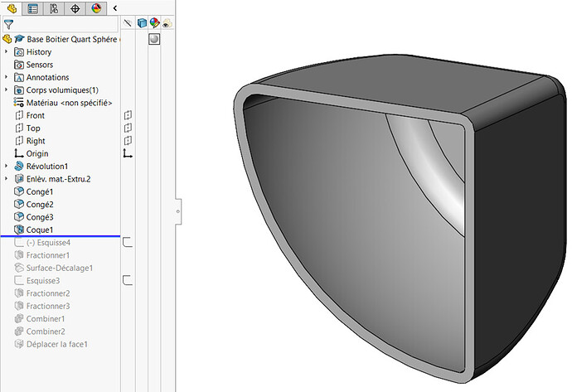Click the part appearance sphere swatch
The width and height of the screenshot is (572, 392).
click(x=154, y=39)
